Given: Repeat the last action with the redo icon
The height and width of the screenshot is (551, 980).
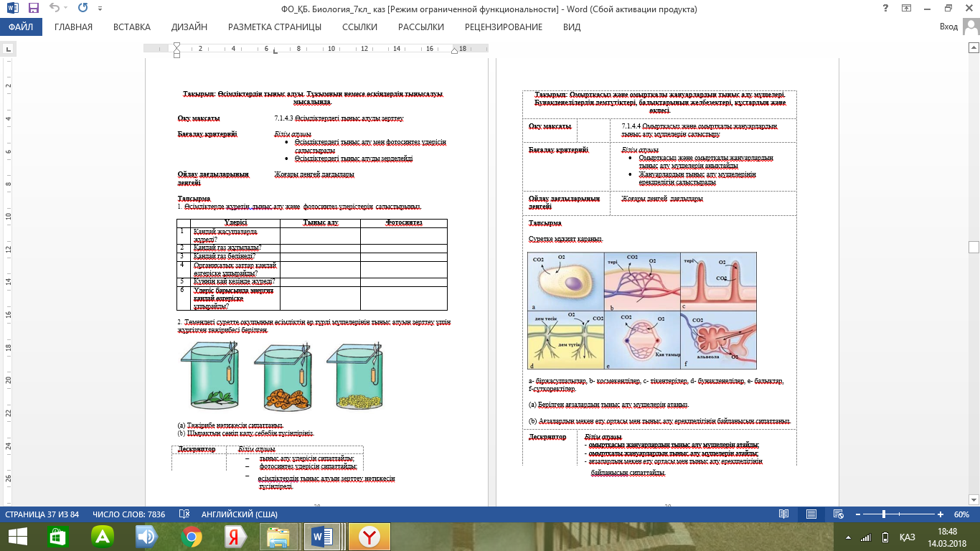Looking at the screenshot, I should [x=82, y=9].
